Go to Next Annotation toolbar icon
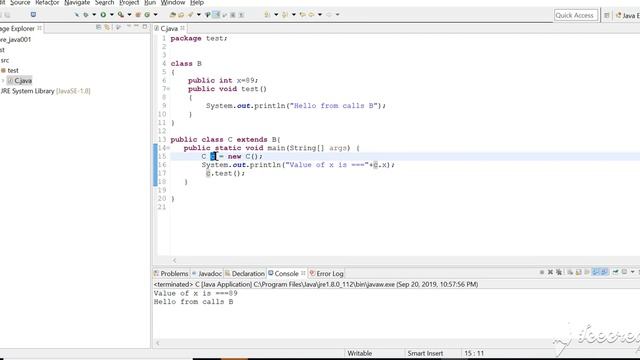Viewport: 640px width, 360px height. click(267, 15)
